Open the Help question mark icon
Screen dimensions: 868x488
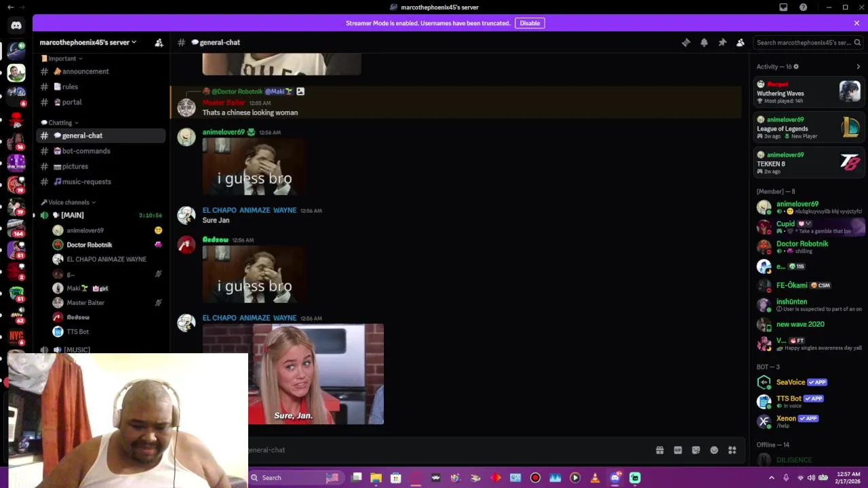[803, 7]
